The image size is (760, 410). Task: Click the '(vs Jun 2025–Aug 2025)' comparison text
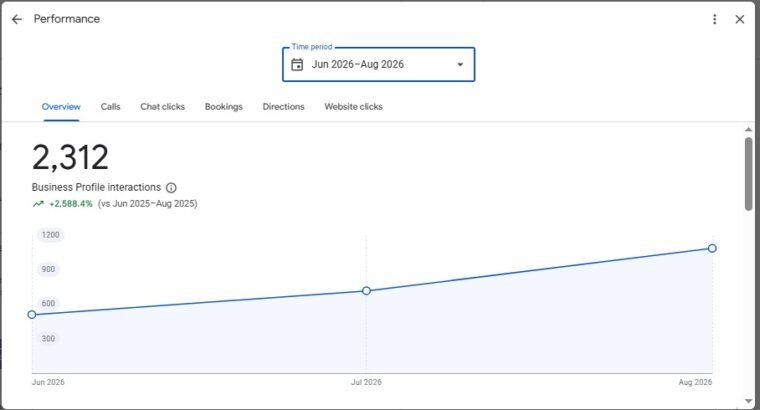tap(147, 204)
